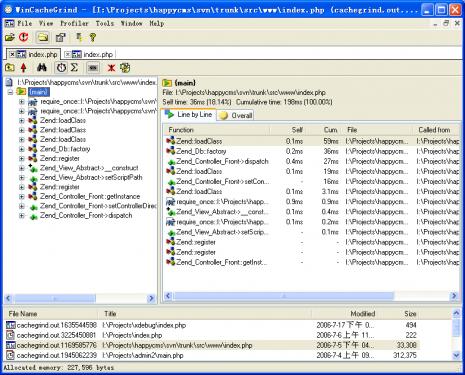Screen dimensions: 465x375
Task: Close the first index.php tab
Action: pyautogui.click(x=12, y=54)
